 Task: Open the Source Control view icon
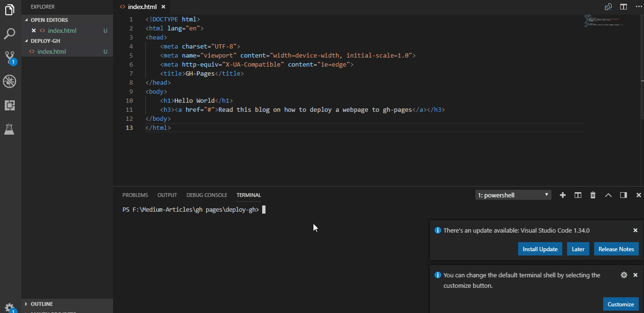click(x=10, y=58)
